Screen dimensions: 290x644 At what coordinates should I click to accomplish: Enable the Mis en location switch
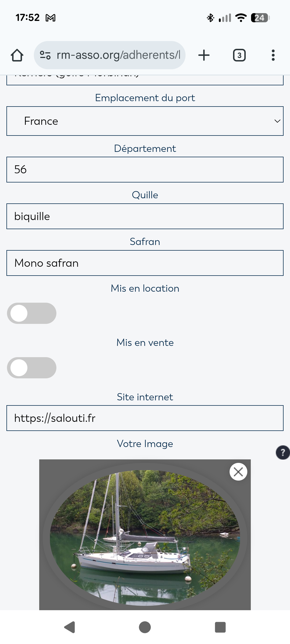point(32,313)
